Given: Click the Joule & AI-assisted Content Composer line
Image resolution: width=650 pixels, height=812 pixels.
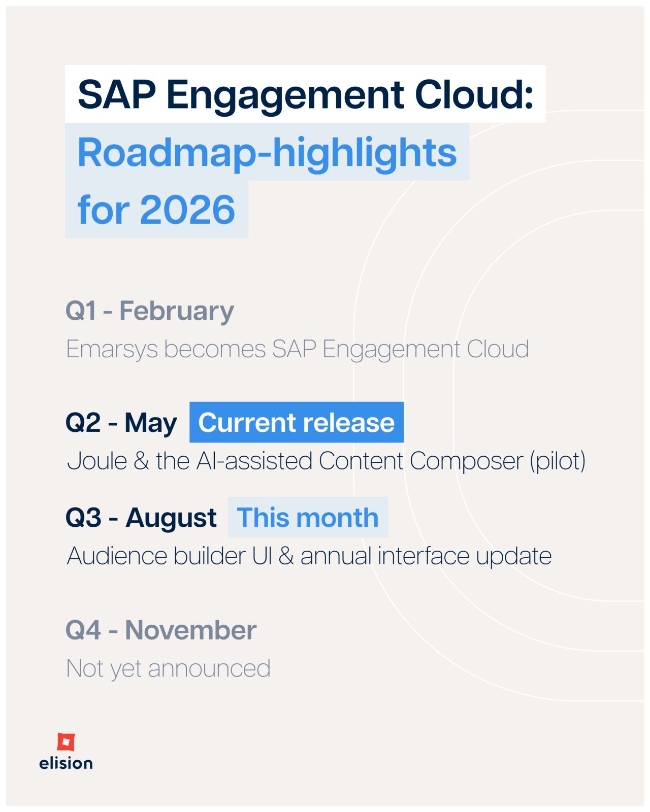Looking at the screenshot, I should click(327, 461).
